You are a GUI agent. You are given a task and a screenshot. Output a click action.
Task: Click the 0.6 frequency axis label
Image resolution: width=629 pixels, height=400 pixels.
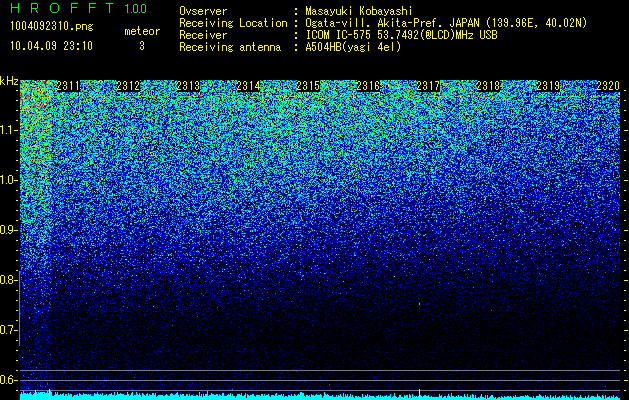(x=8, y=380)
